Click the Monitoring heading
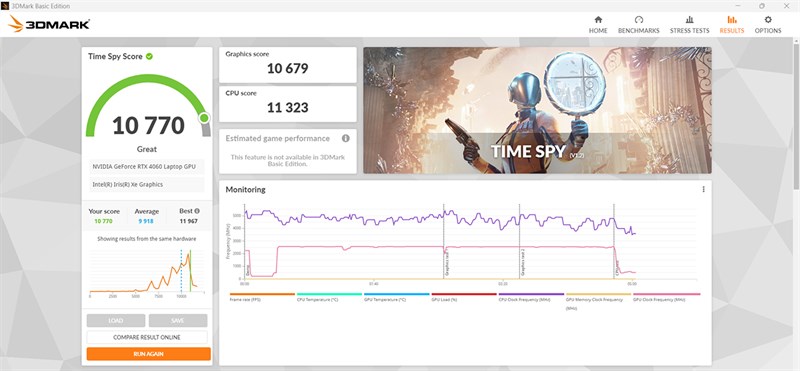This screenshot has height=371, width=800. [245, 189]
